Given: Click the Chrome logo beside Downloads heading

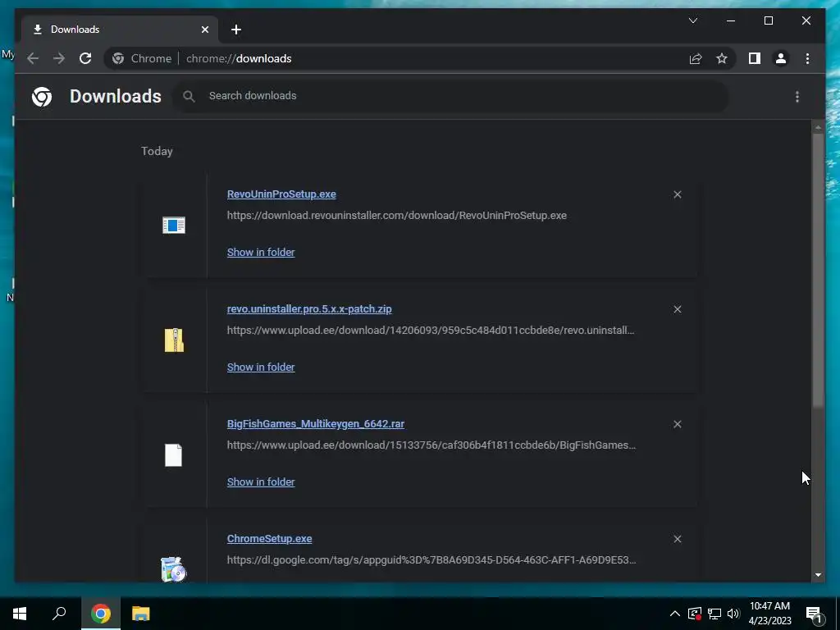Looking at the screenshot, I should [42, 97].
